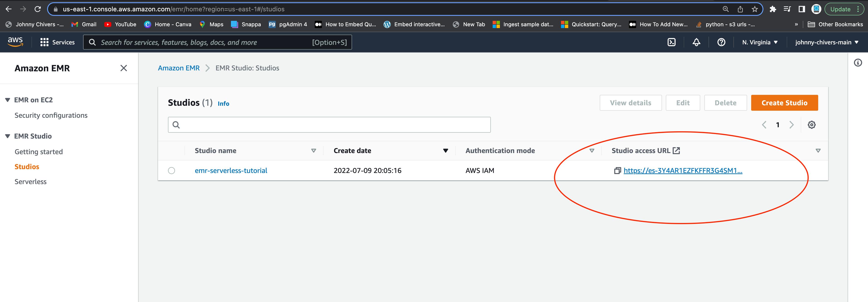Open AWS CloudShell terminal icon
868x302 pixels.
(x=671, y=42)
